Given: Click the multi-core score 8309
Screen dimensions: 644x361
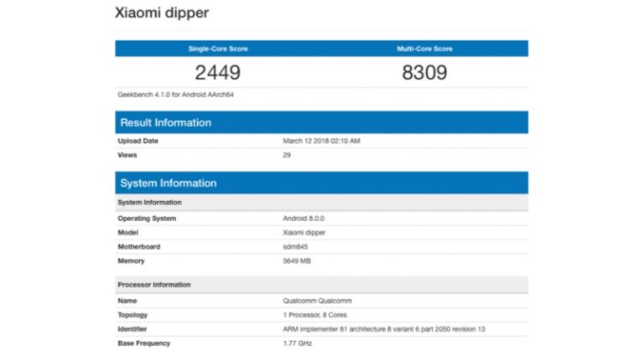Looking at the screenshot, I should [424, 72].
